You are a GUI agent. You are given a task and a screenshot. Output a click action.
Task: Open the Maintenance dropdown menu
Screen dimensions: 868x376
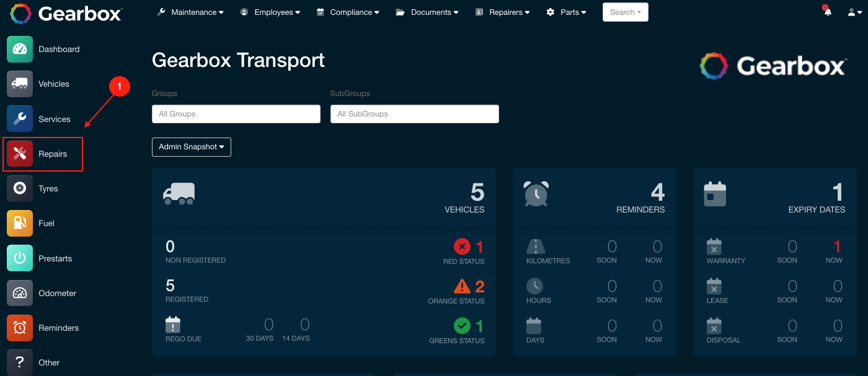(x=190, y=12)
